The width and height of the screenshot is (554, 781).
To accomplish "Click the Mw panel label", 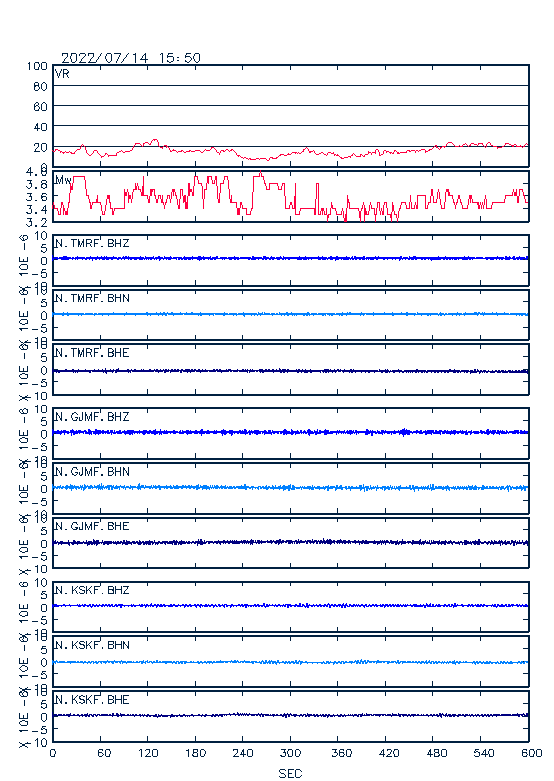I will [63, 180].
